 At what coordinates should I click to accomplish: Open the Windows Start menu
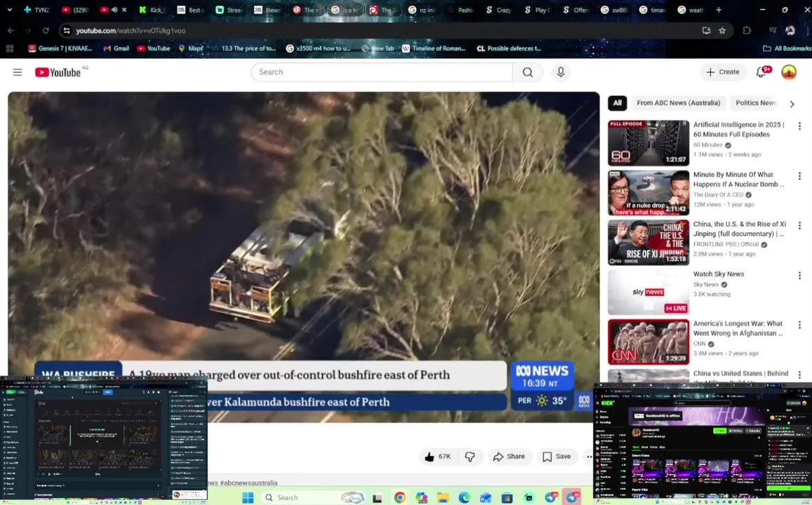point(248,498)
